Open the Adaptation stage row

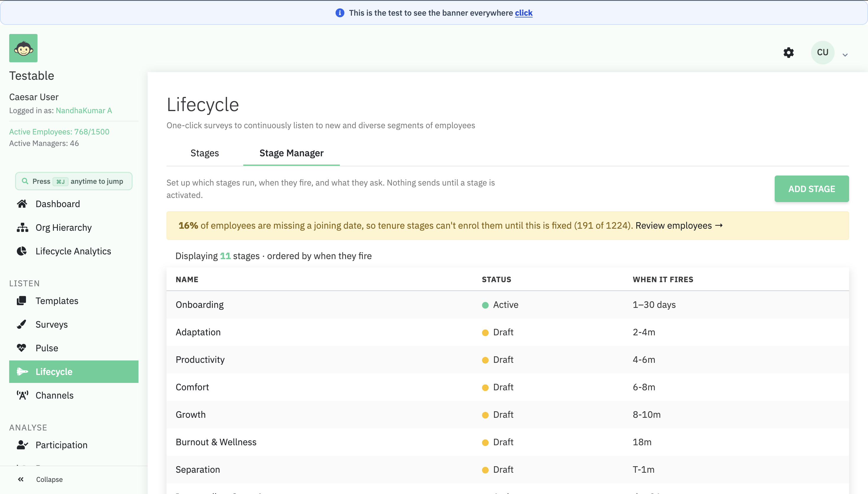[x=508, y=332]
